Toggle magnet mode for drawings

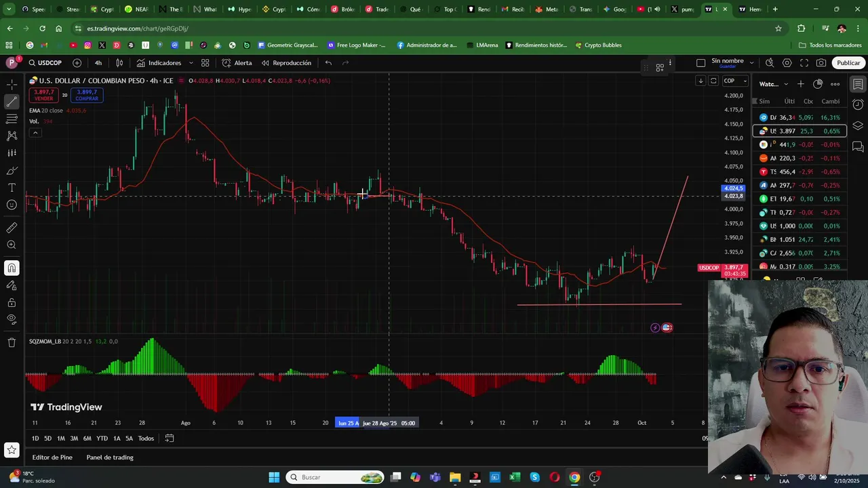pos(12,268)
